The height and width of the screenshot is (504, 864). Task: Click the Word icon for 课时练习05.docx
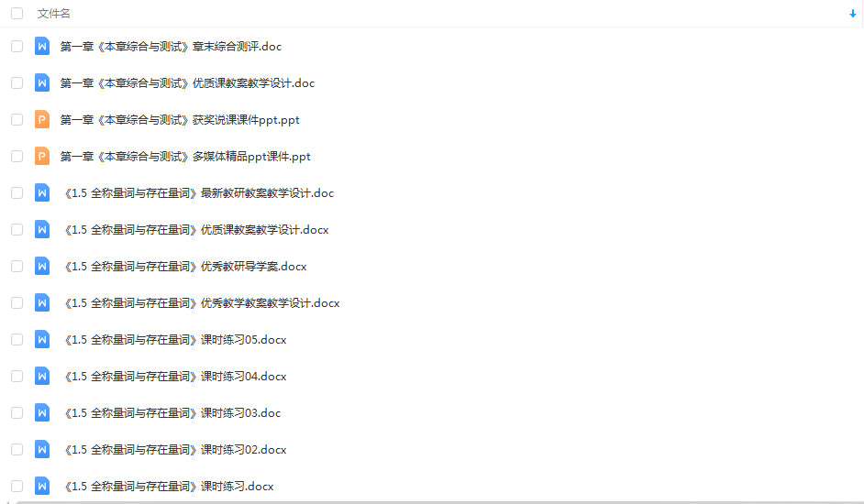click(x=42, y=339)
